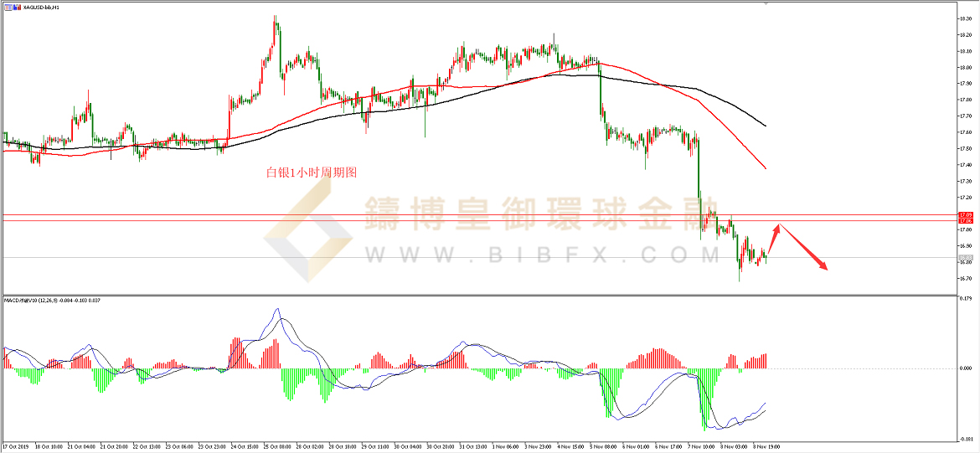This screenshot has height=453, width=980.
Task: Select the downward red arrow drawing
Action: 806,249
